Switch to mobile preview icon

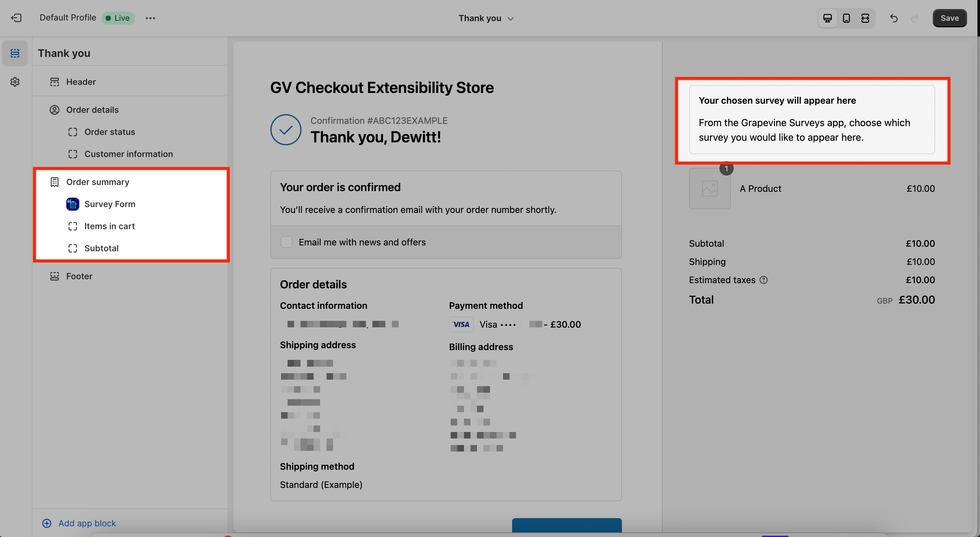pos(846,18)
